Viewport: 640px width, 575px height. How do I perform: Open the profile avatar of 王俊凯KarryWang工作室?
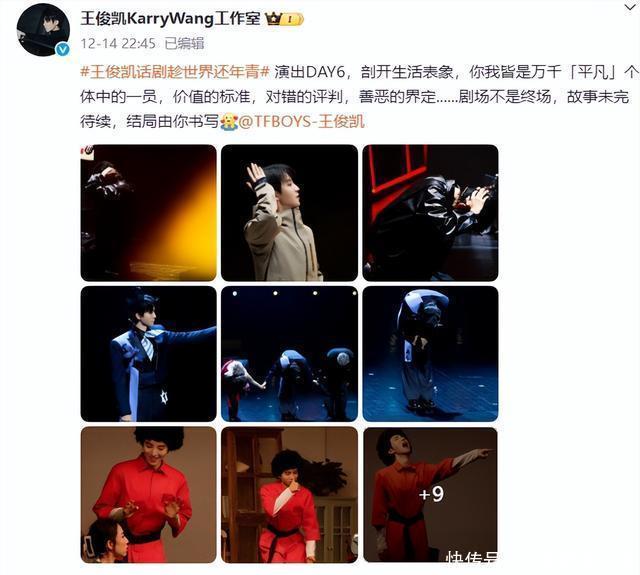point(43,30)
